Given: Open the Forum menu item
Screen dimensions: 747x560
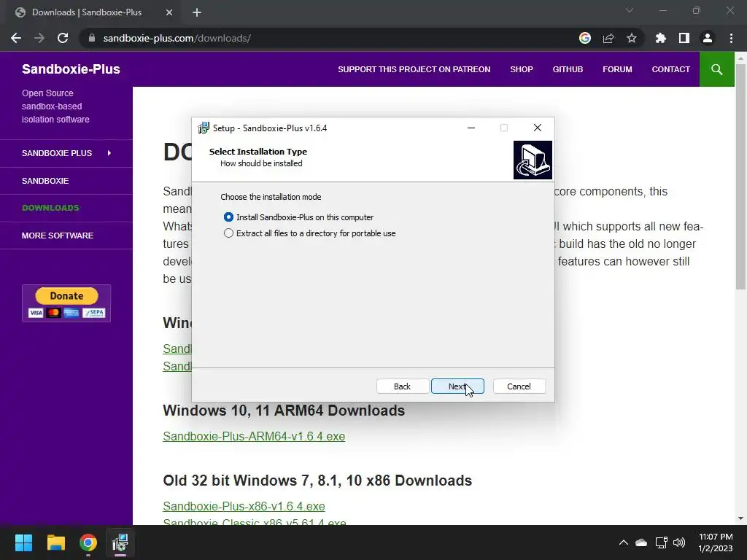Looking at the screenshot, I should [617, 69].
